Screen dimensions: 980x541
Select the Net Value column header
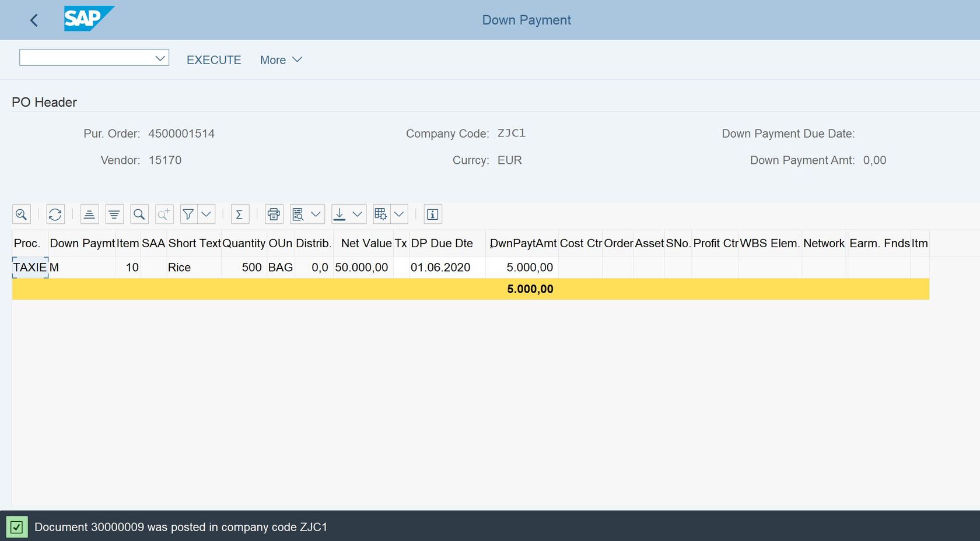pos(363,243)
